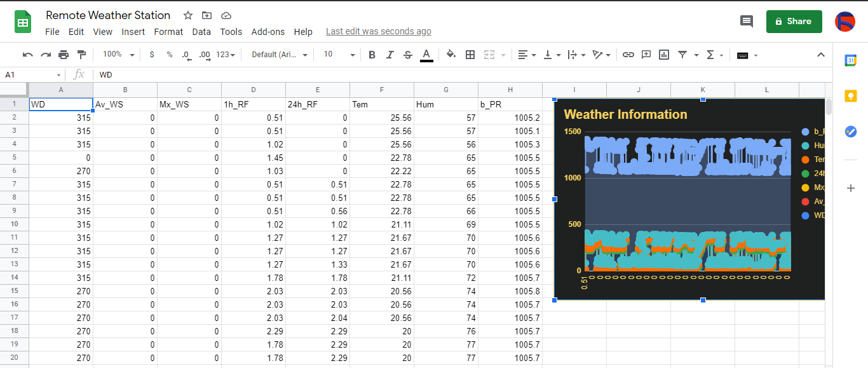Select the Name box showing A1

point(29,74)
